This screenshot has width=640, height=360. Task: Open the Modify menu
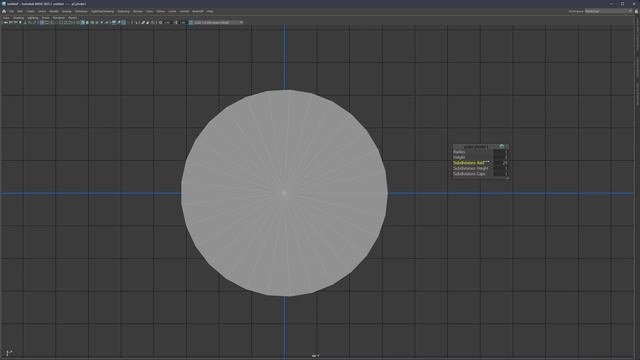point(54,11)
